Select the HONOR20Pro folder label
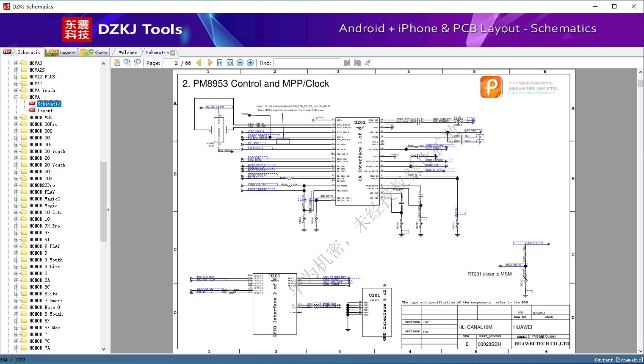Screen dimensions: 644x364 [42, 185]
